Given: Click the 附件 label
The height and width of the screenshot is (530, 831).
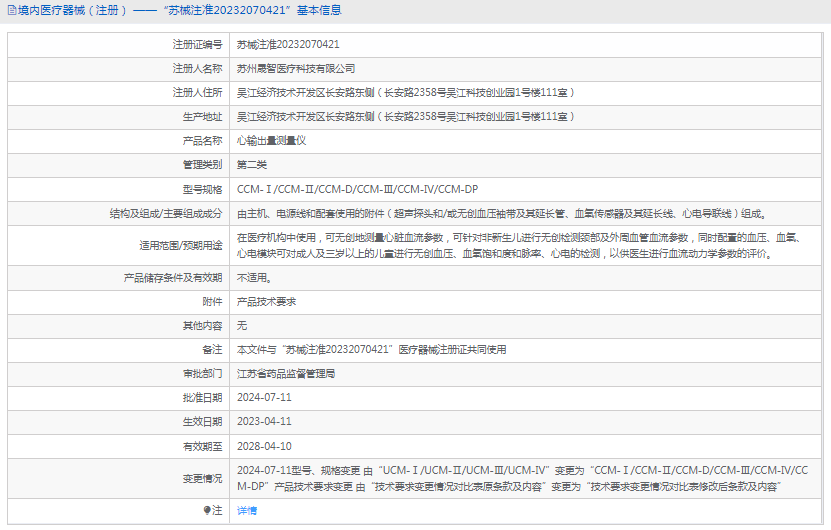Looking at the screenshot, I should (x=213, y=302).
